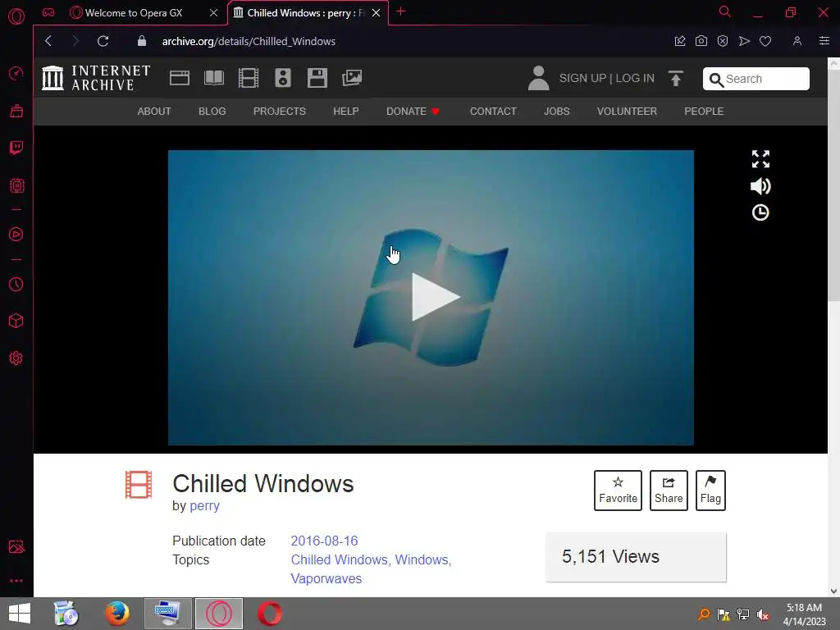
Task: Open BLOG menu item
Action: coord(212,112)
